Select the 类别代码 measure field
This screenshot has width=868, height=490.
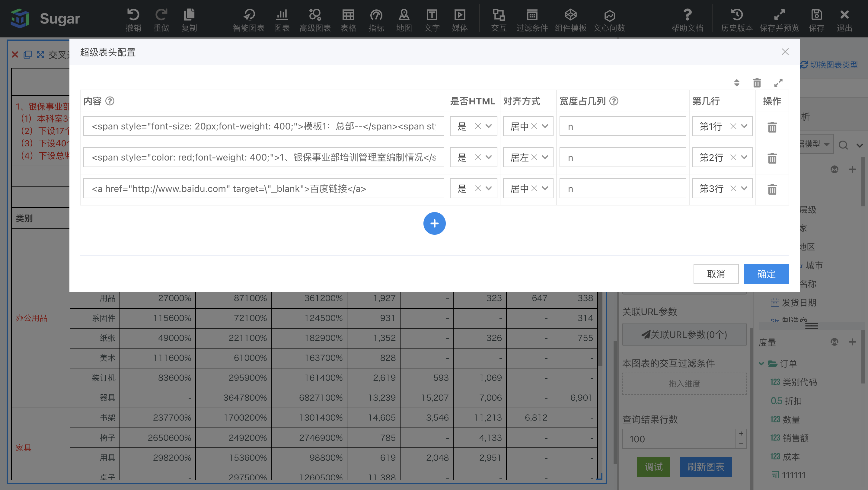[793, 382]
